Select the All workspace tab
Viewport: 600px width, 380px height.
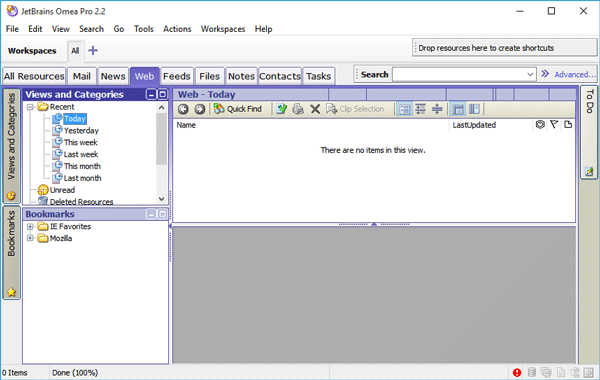point(75,51)
